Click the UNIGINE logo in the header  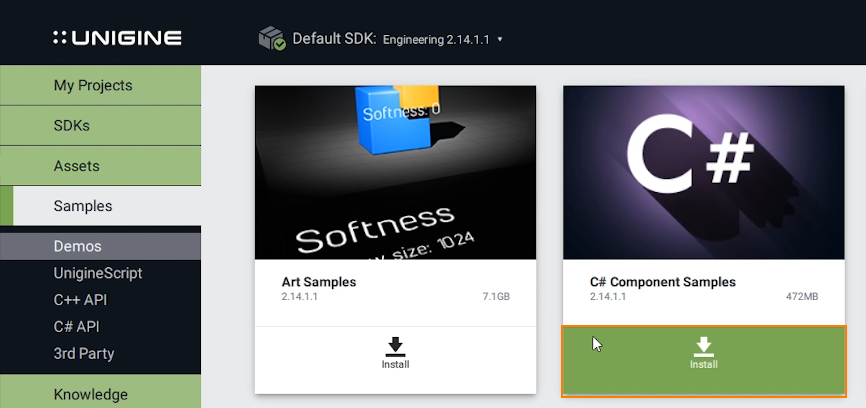pos(117,38)
